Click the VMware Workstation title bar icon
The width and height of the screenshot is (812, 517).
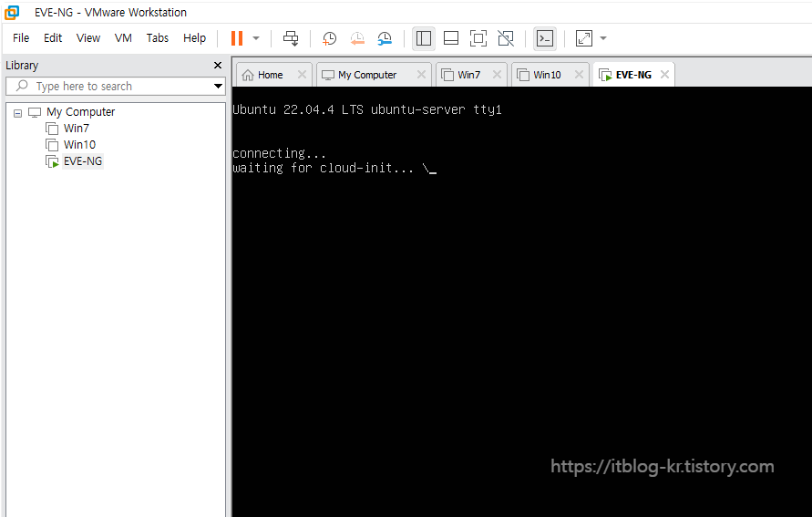click(12, 13)
